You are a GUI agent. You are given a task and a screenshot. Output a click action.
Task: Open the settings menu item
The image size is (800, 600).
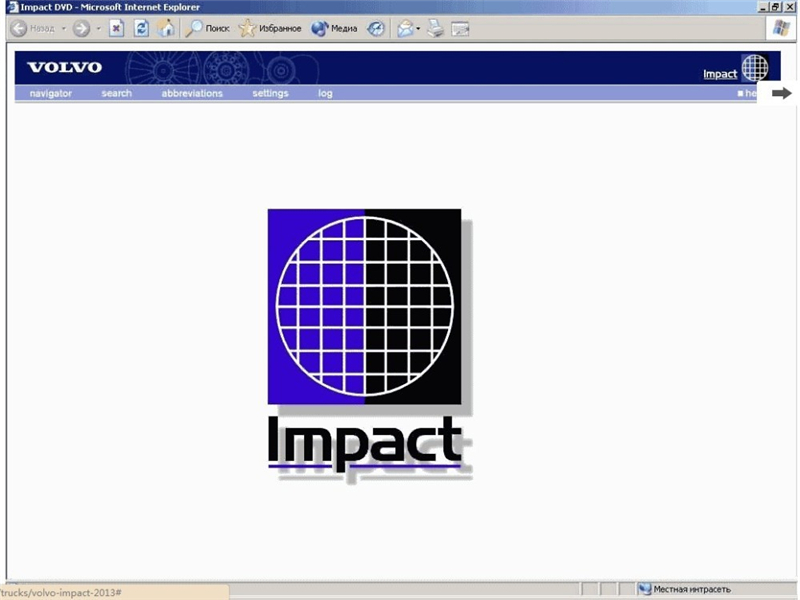pos(270,93)
